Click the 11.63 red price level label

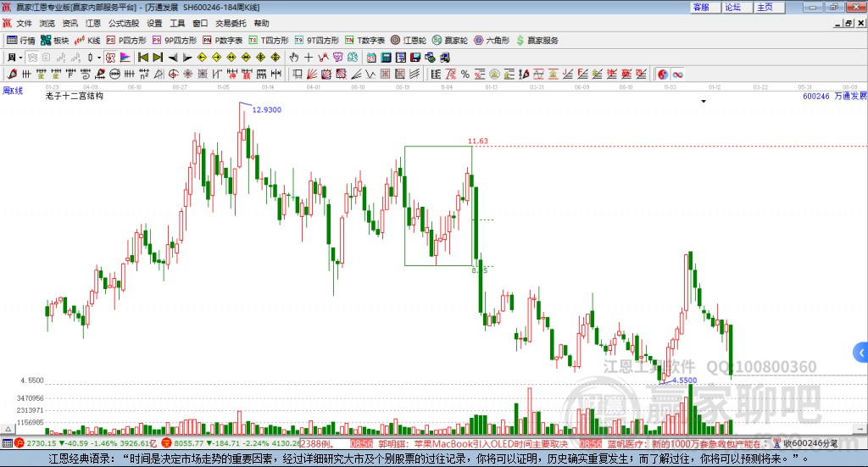click(x=478, y=141)
